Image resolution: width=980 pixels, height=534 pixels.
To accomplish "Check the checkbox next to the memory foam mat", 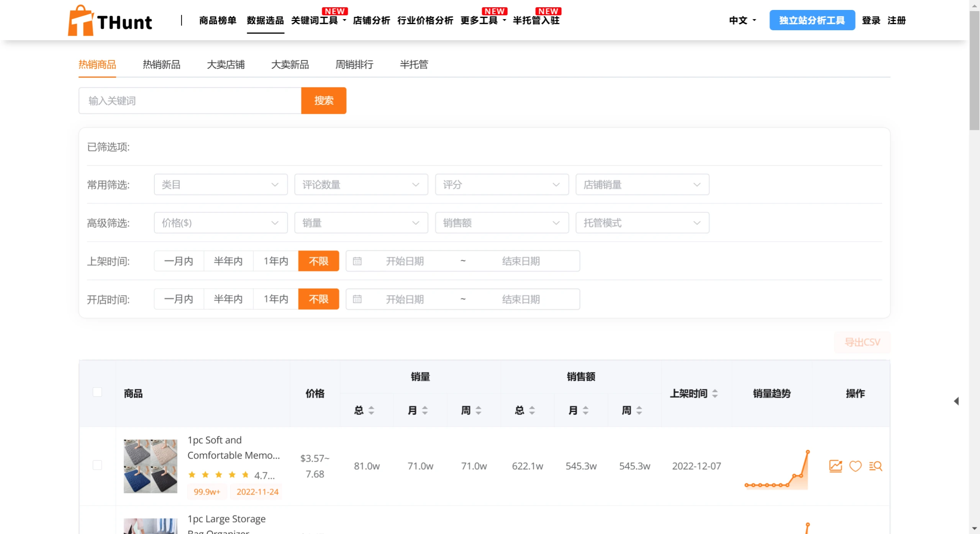I will coord(98,465).
